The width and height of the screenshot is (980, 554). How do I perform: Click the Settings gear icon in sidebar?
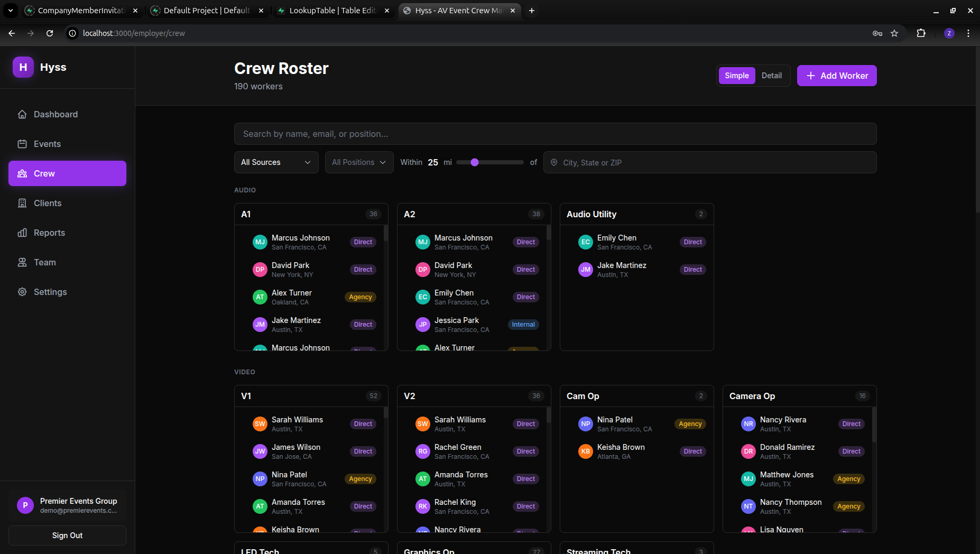pyautogui.click(x=22, y=292)
